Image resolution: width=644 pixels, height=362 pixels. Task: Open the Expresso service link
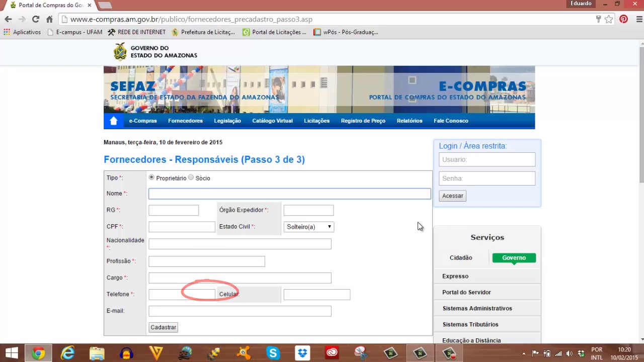pyautogui.click(x=455, y=276)
